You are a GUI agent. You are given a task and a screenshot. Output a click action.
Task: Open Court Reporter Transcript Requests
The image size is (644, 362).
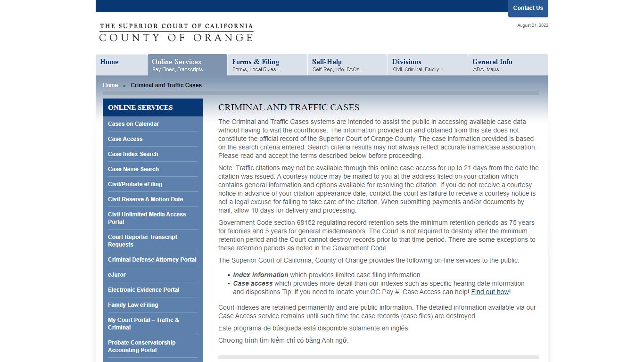(142, 241)
